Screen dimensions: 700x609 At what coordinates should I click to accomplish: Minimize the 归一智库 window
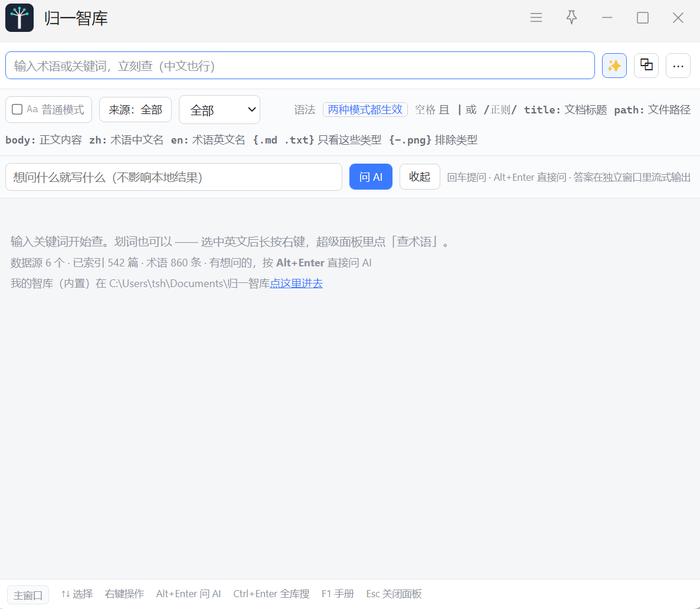tap(607, 18)
